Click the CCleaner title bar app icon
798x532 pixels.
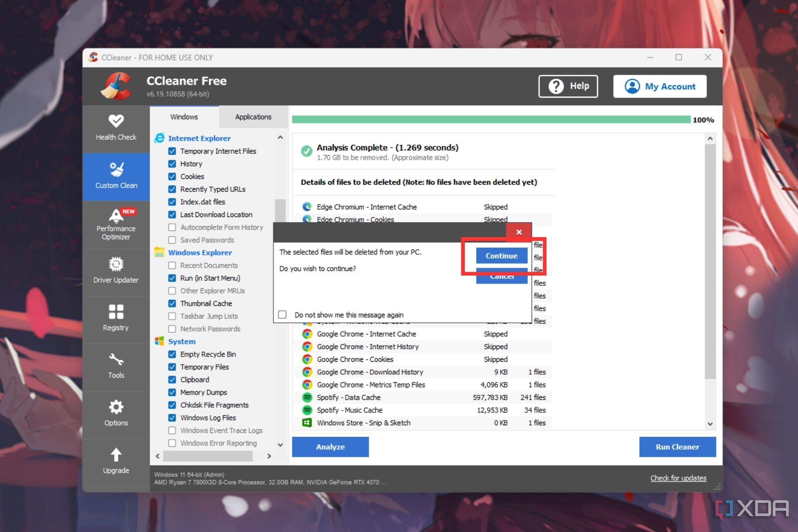coord(93,57)
